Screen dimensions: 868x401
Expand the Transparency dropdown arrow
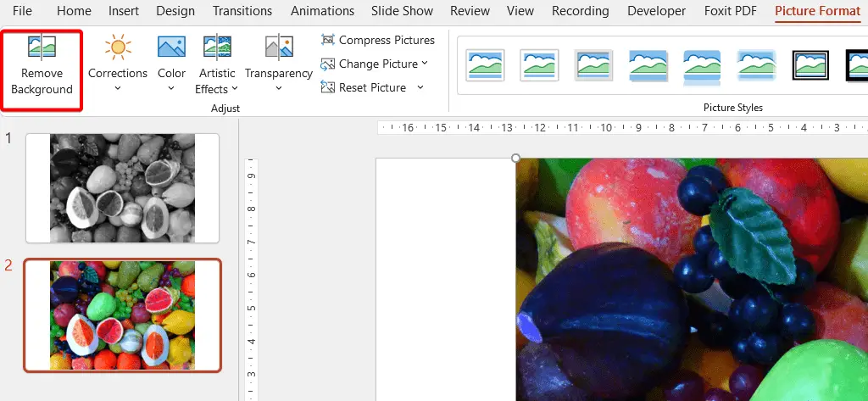pyautogui.click(x=278, y=88)
